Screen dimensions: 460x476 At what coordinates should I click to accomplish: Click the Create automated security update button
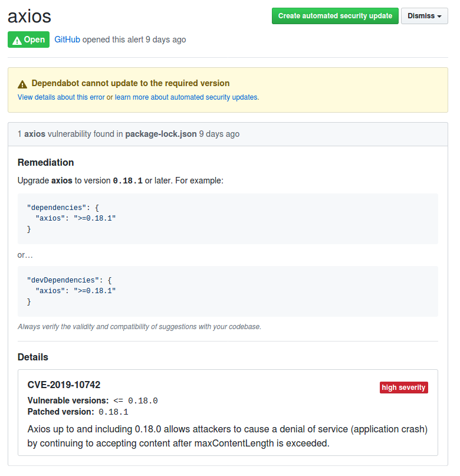pos(335,16)
